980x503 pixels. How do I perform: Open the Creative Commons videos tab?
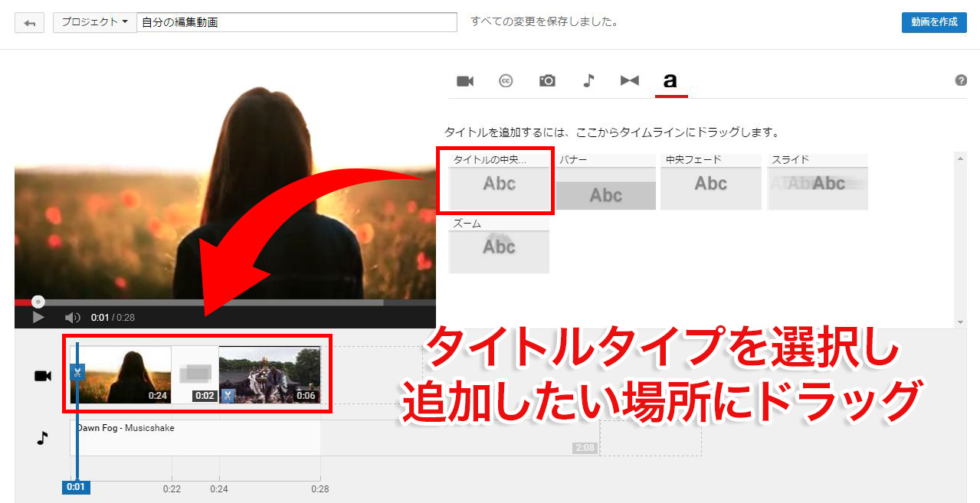point(506,81)
